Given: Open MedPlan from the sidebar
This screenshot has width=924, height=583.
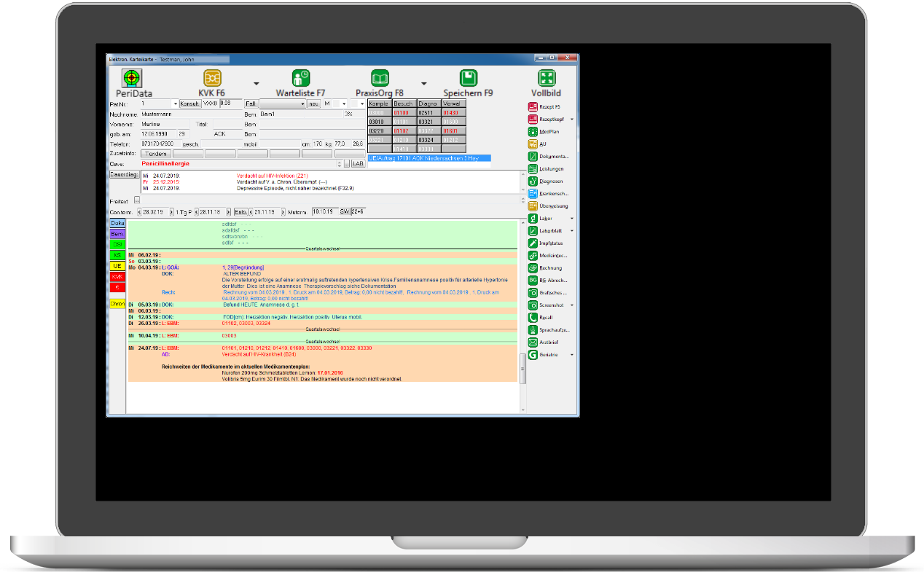Looking at the screenshot, I should point(533,132).
